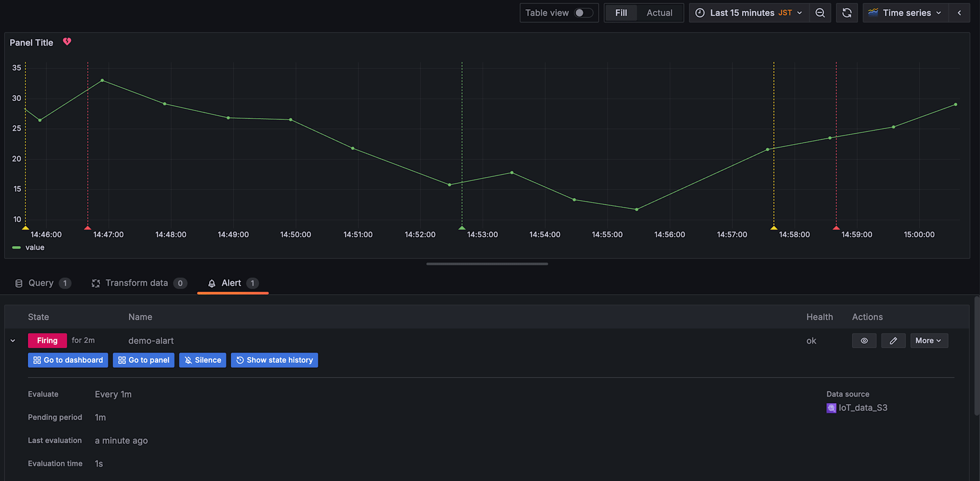Click Go to dashboard button
This screenshot has height=481, width=980.
(68, 360)
